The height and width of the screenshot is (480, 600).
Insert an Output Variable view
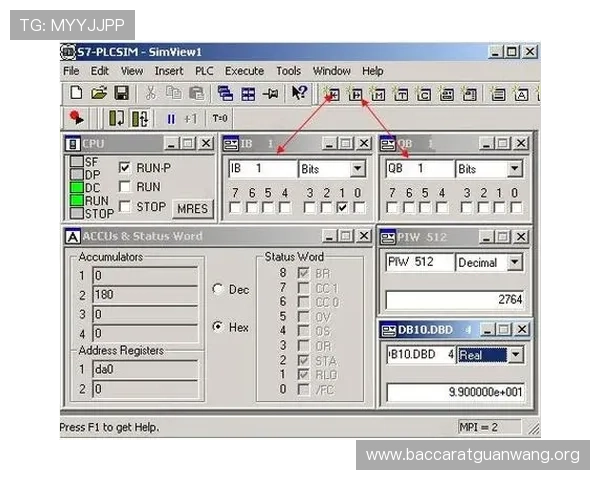coord(355,94)
